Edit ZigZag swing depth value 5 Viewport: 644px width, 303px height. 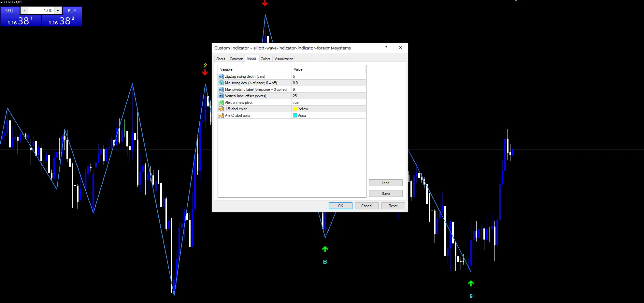tap(329, 76)
